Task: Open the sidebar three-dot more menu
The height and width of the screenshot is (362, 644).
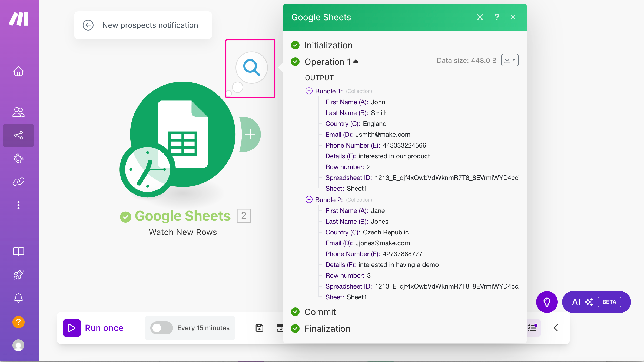Action: click(18, 205)
